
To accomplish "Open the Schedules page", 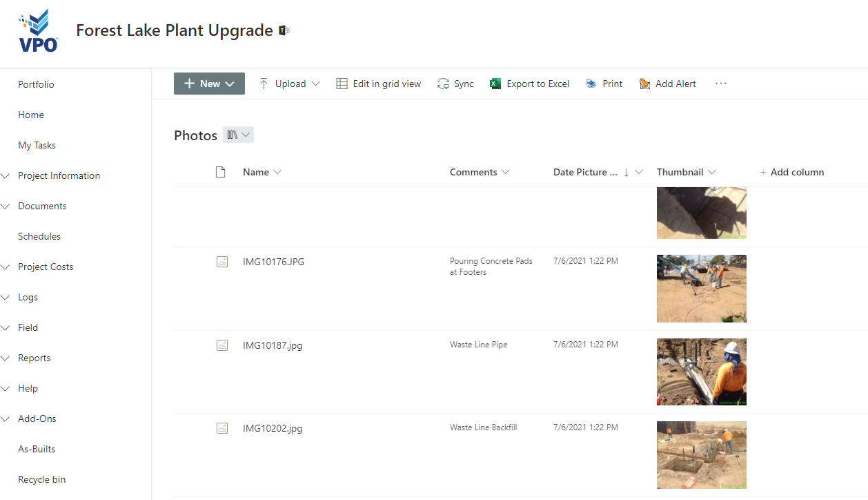I will tap(39, 236).
